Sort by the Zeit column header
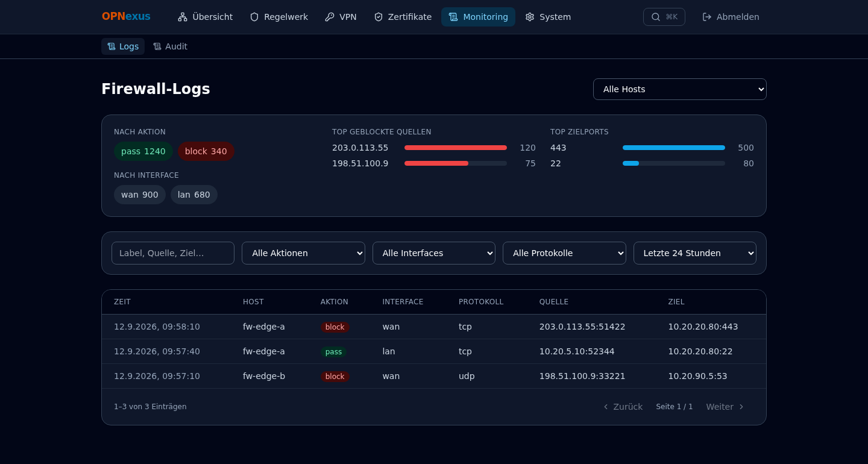868x464 pixels. [x=122, y=302]
